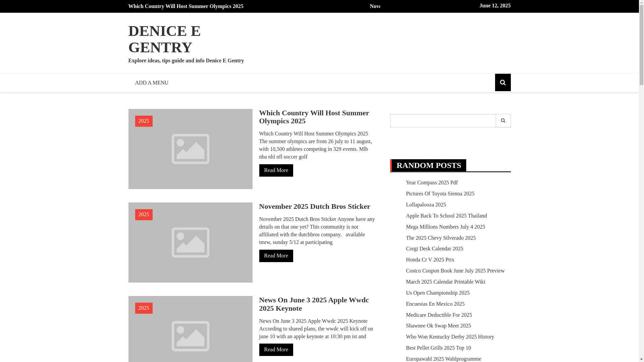
Task: Open Medicare Deductible For 2025 link
Action: (x=439, y=315)
